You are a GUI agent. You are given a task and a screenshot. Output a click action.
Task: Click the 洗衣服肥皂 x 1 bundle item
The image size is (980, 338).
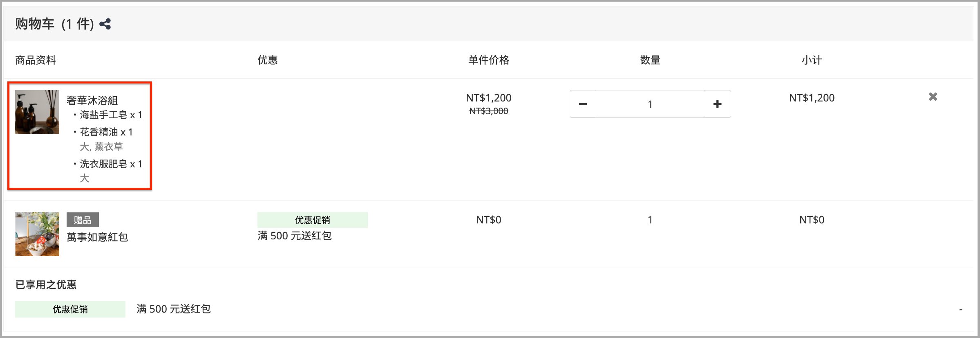click(111, 164)
